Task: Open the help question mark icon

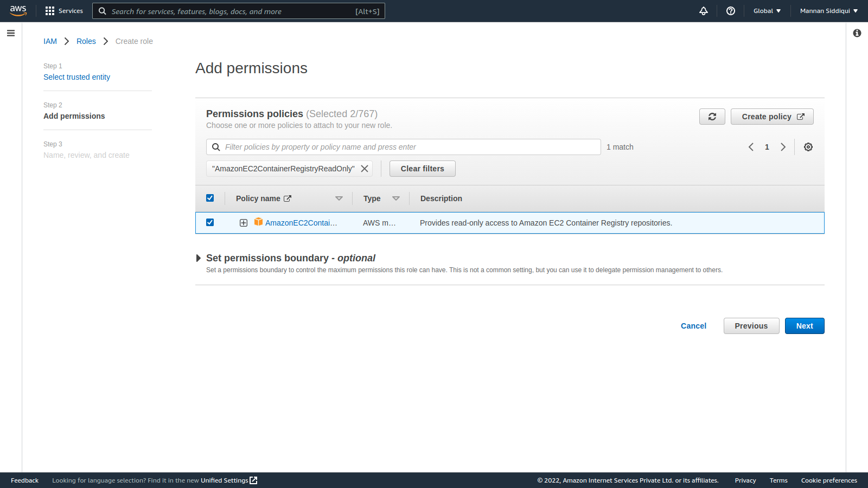Action: pos(730,11)
